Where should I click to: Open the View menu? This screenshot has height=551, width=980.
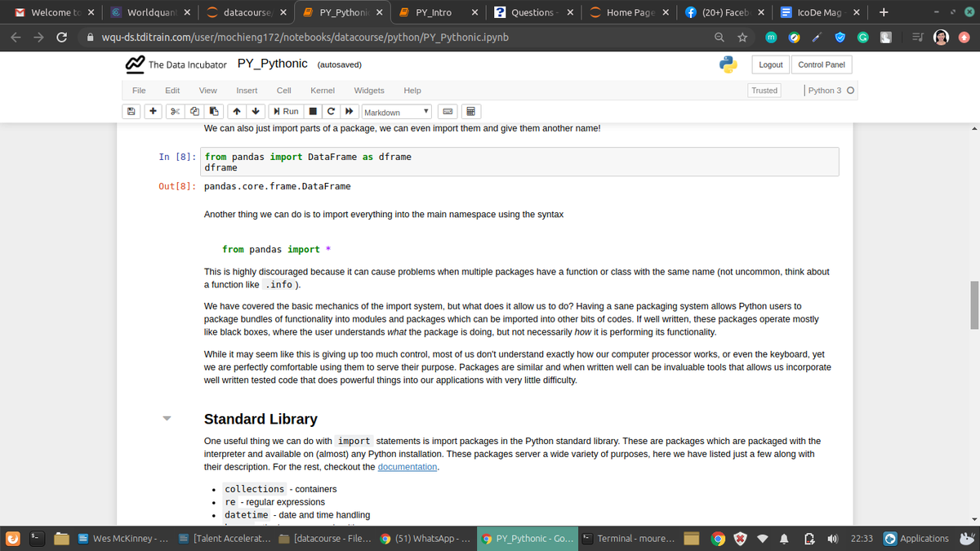pos(208,91)
